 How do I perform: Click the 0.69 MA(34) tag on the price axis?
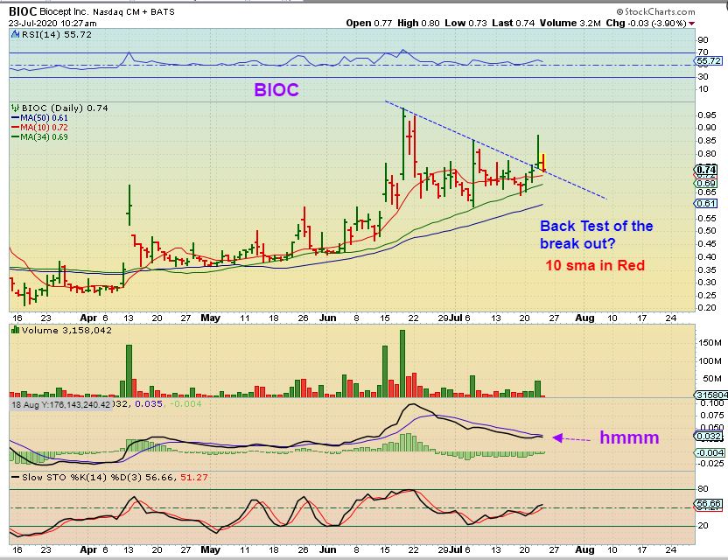tap(706, 184)
